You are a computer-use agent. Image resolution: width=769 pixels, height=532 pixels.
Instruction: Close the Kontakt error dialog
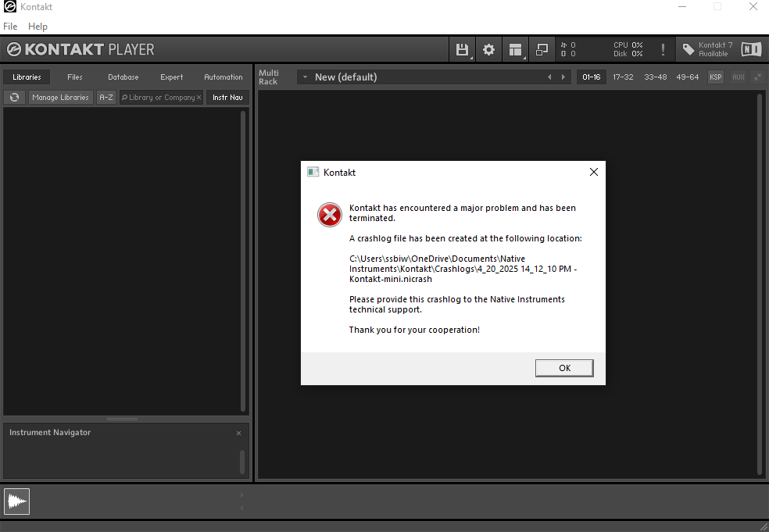(x=593, y=172)
